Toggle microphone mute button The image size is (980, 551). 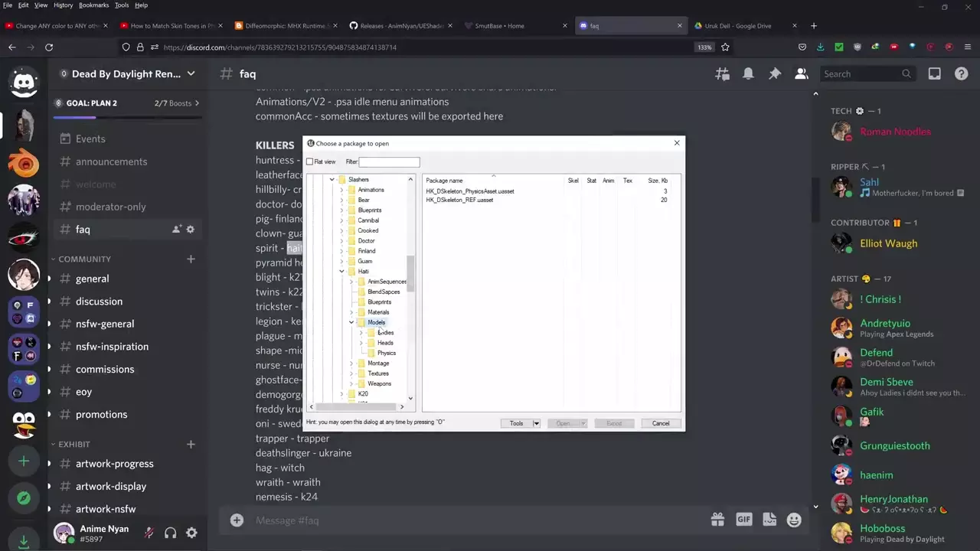click(149, 533)
